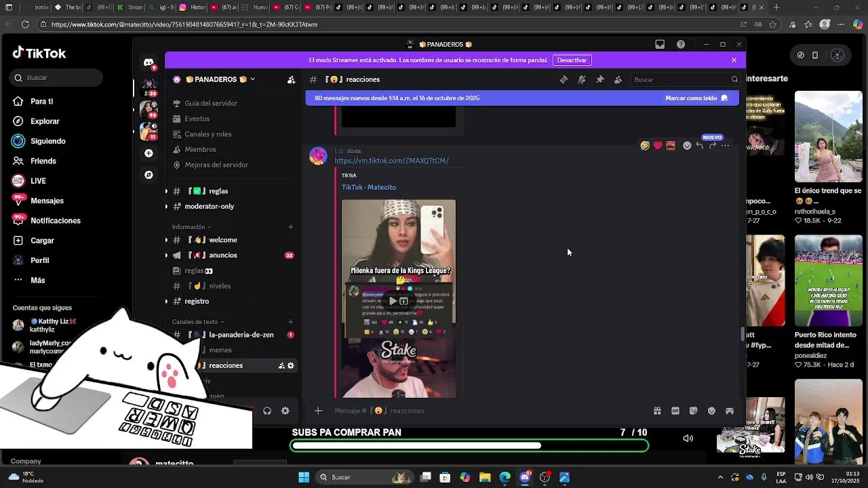Open sticker picker in message bar
Viewport: 868px width, 488px height.
693,411
